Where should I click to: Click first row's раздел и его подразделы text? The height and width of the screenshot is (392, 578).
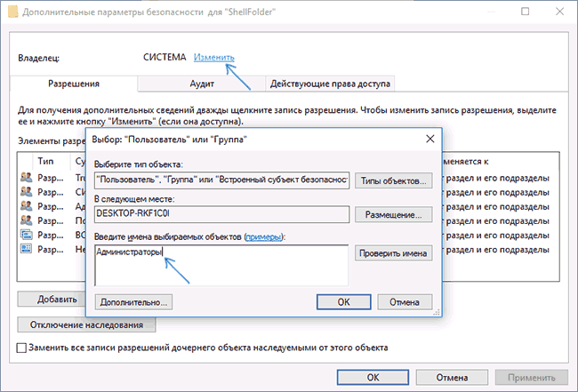(x=497, y=178)
